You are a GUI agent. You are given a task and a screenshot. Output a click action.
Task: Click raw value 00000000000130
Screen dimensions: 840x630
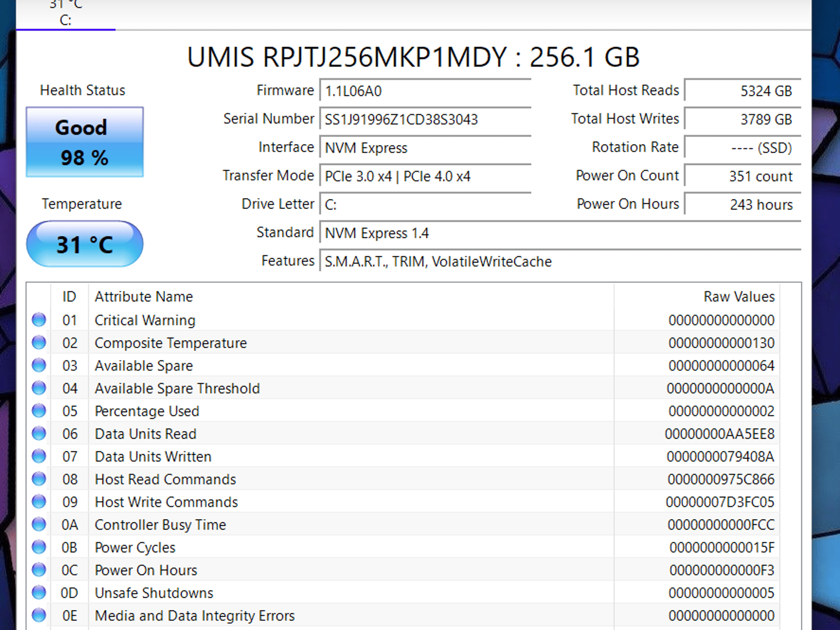click(721, 343)
